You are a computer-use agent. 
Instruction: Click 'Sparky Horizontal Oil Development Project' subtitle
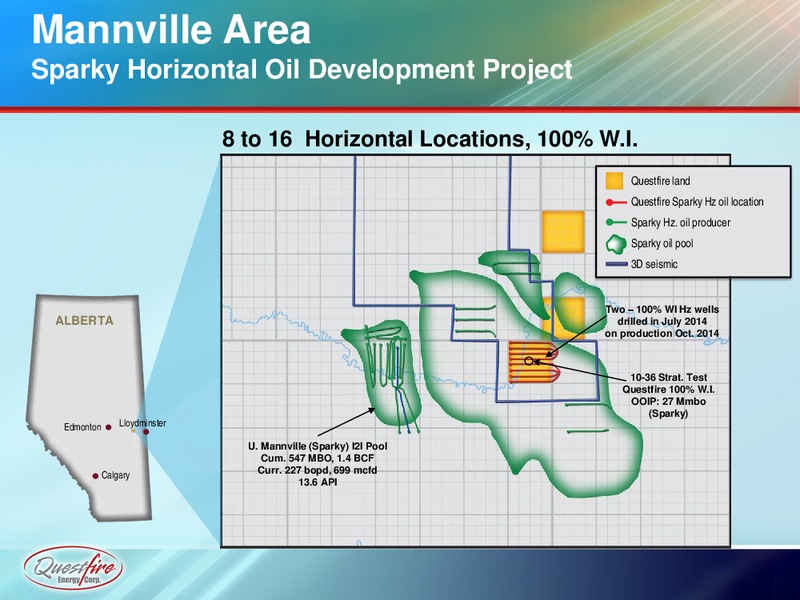(302, 69)
